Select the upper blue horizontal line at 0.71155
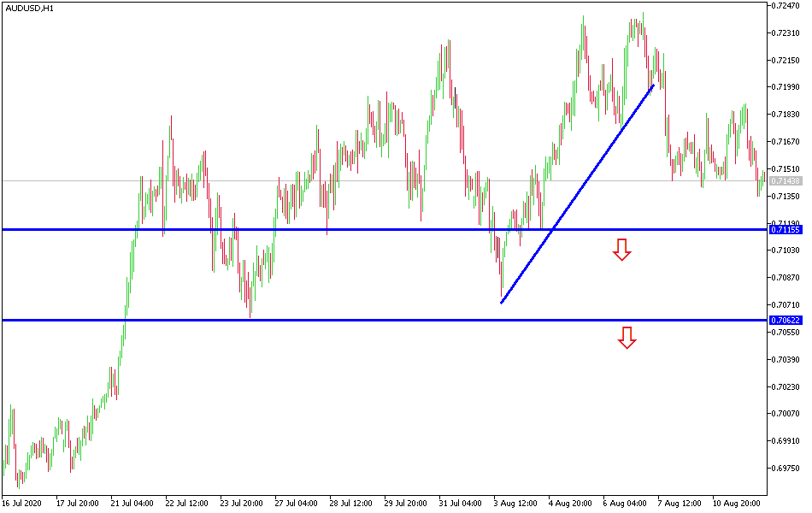812x513 pixels. [x=385, y=229]
